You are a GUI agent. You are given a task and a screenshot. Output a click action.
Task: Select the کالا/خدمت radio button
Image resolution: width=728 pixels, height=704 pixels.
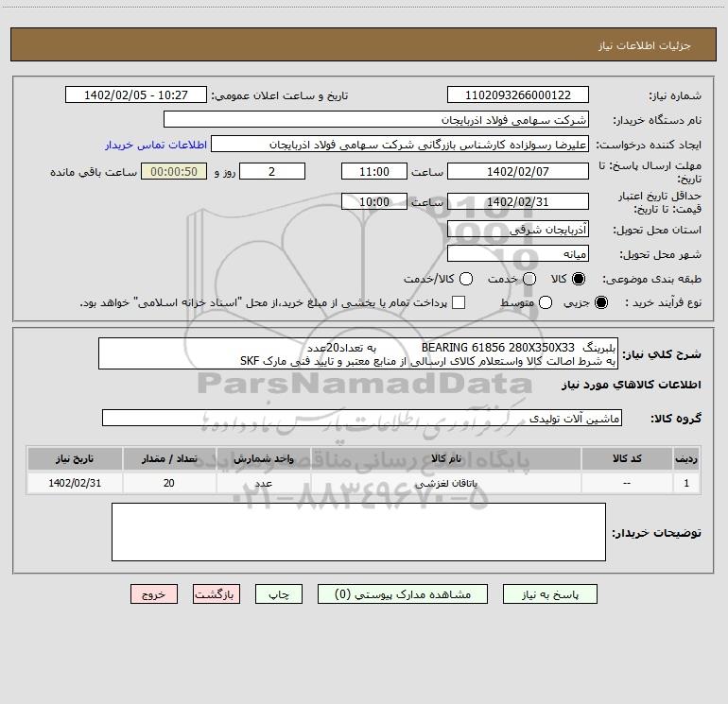466,279
